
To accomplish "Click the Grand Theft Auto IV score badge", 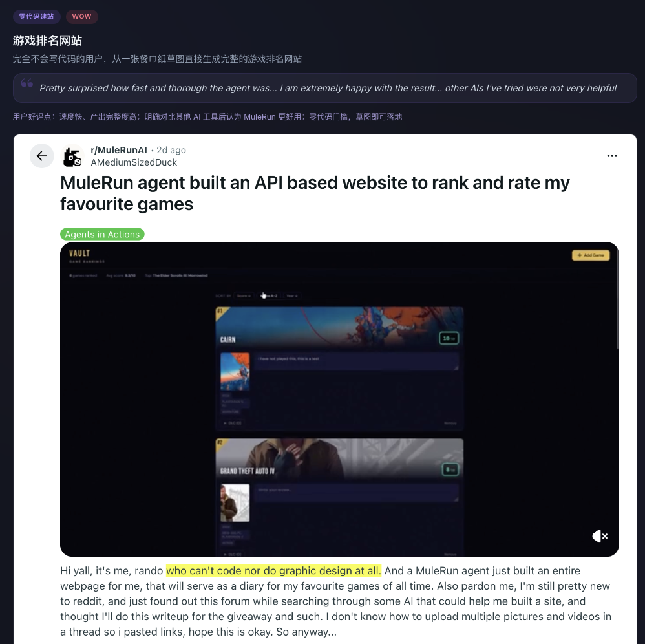I will click(x=450, y=469).
